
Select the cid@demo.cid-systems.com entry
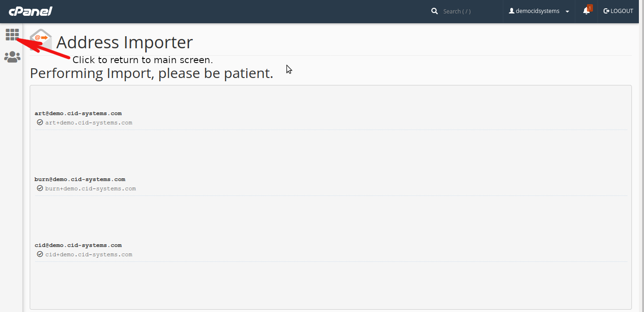pos(78,245)
